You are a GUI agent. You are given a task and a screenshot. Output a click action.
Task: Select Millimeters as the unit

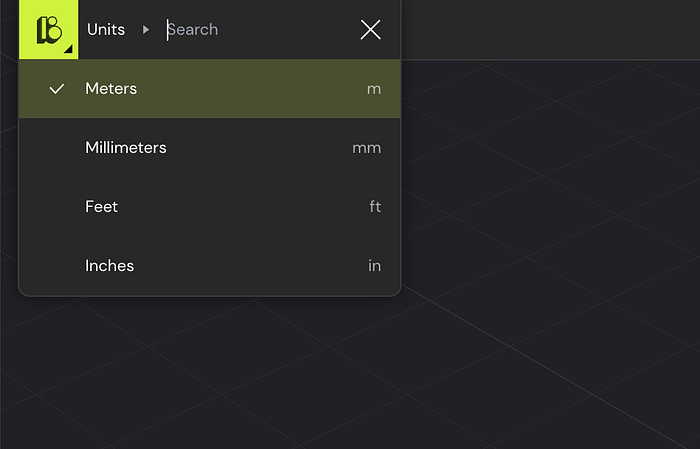[x=210, y=148]
